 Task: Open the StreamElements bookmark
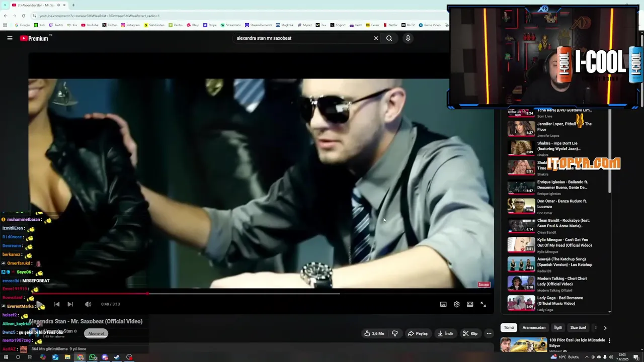pyautogui.click(x=258, y=25)
